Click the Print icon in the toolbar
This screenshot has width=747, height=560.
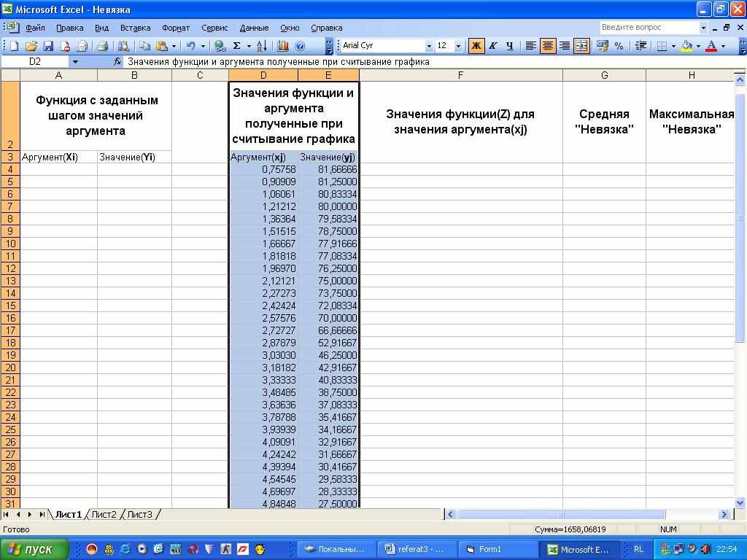102,46
